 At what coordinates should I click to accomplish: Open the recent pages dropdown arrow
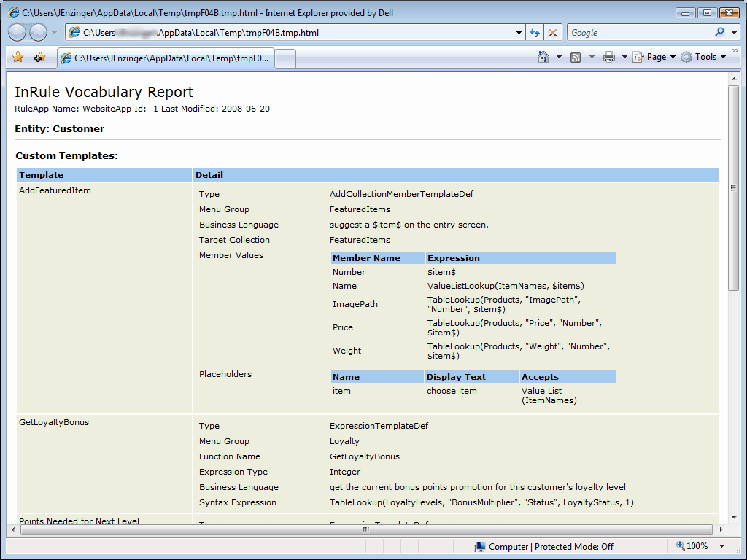point(54,33)
